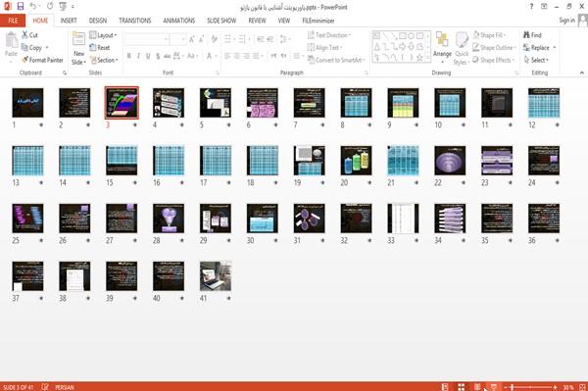Click the Undo arrow icon
The height and width of the screenshot is (391, 588).
(33, 6)
